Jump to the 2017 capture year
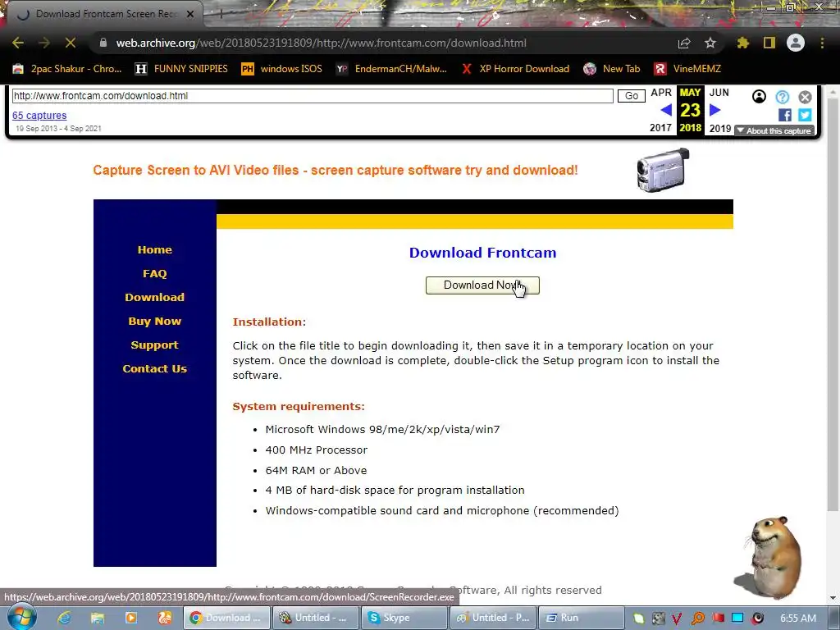This screenshot has width=840, height=630. (660, 128)
